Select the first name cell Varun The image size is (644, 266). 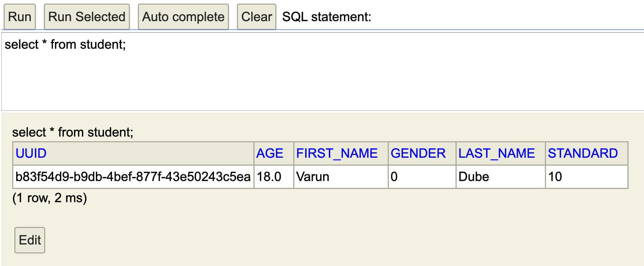pos(341,177)
